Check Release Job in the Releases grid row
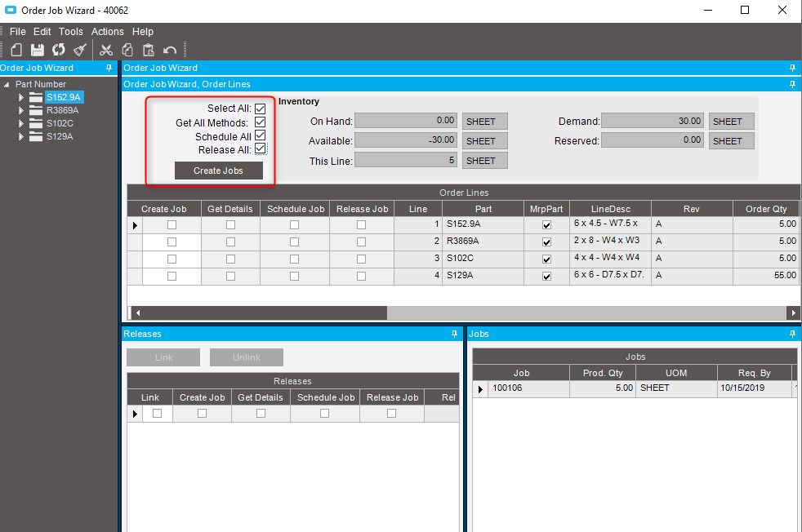This screenshot has height=532, width=802. tap(391, 414)
